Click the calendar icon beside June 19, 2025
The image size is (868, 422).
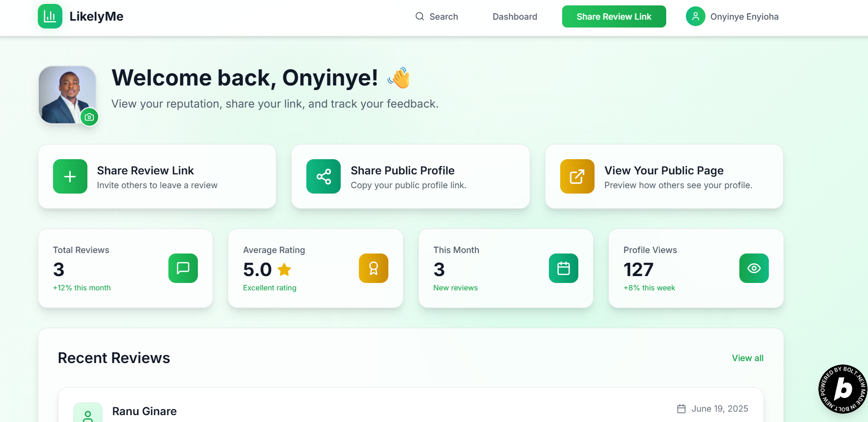click(681, 409)
